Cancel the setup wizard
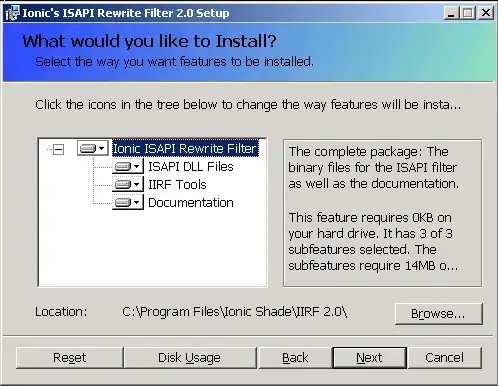The width and height of the screenshot is (498, 386). pyautogui.click(x=445, y=358)
